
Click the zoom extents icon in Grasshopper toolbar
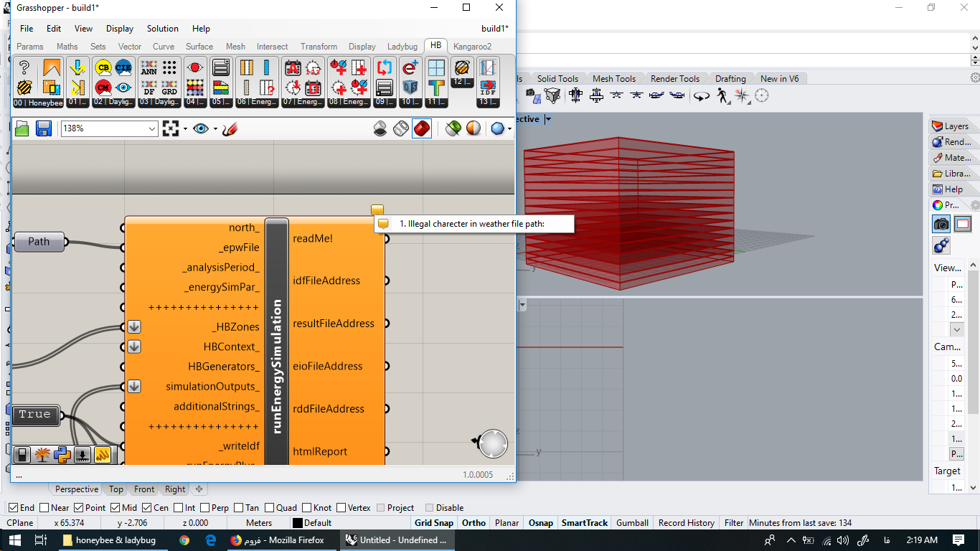[x=170, y=128]
